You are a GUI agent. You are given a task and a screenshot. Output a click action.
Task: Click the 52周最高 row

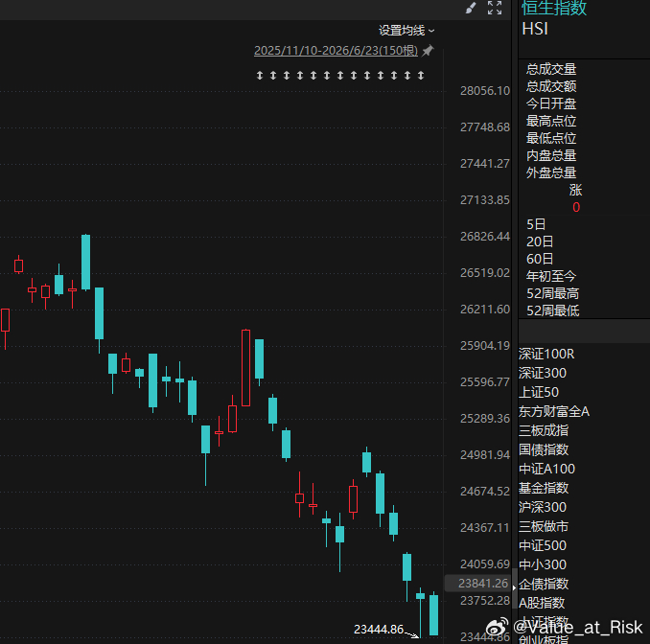click(x=552, y=293)
